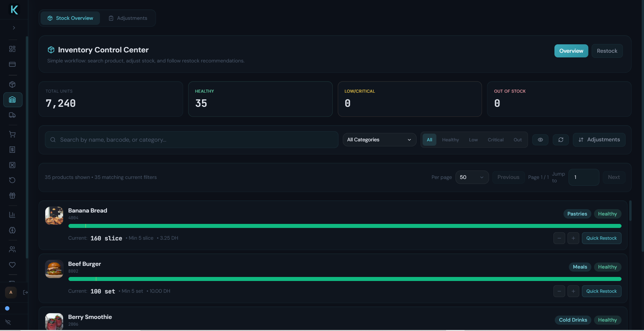
Task: Expand the sidebar with chevron arrow
Action: point(14,28)
